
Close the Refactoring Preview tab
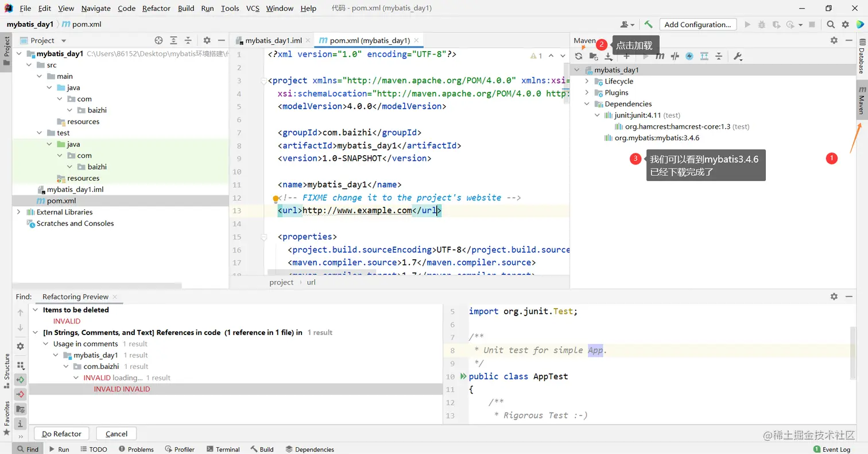(115, 297)
